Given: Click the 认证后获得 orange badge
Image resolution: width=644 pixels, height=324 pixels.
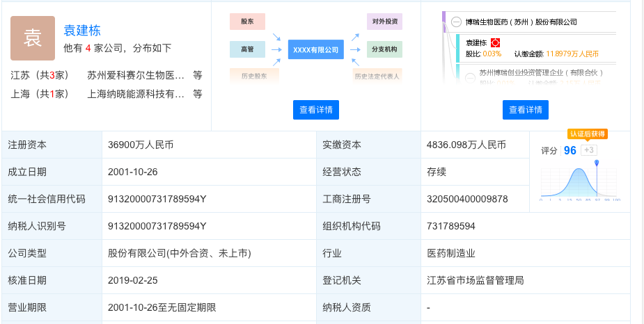Looking at the screenshot, I should [587, 133].
